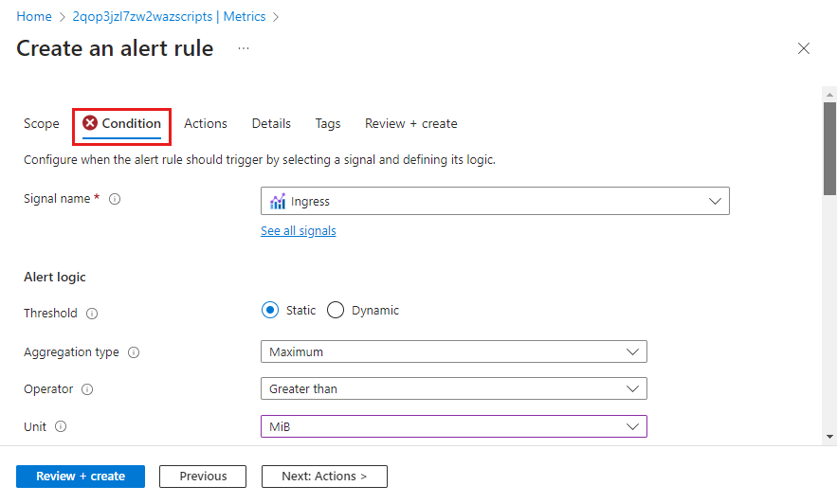
Task: Click the vertical scrollbar down arrow
Action: click(829, 437)
